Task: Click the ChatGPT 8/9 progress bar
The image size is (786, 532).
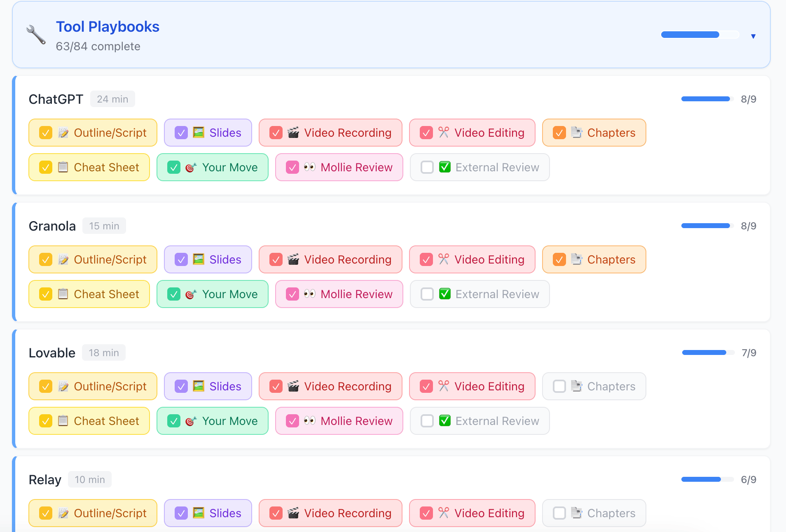Action: (x=707, y=99)
